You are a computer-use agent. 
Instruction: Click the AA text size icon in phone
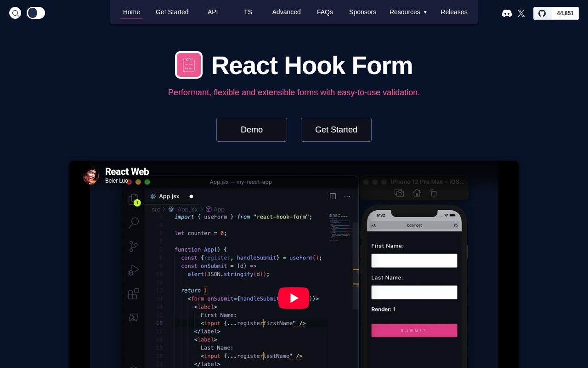tap(373, 225)
